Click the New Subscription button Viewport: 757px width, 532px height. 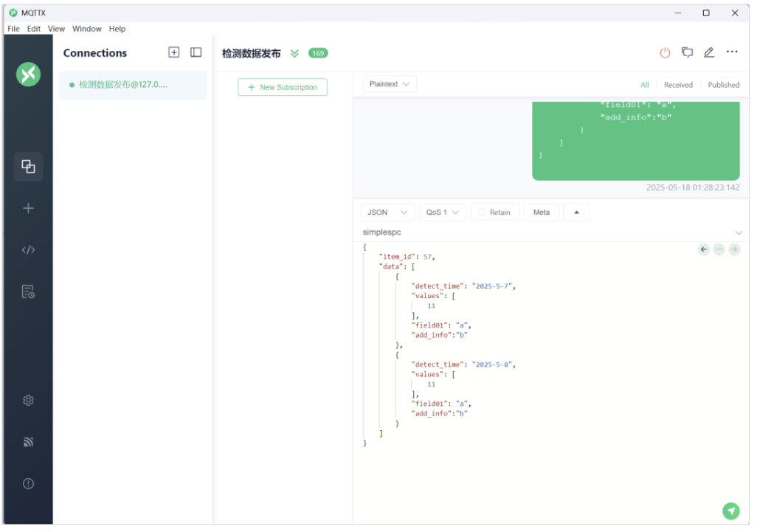(283, 87)
